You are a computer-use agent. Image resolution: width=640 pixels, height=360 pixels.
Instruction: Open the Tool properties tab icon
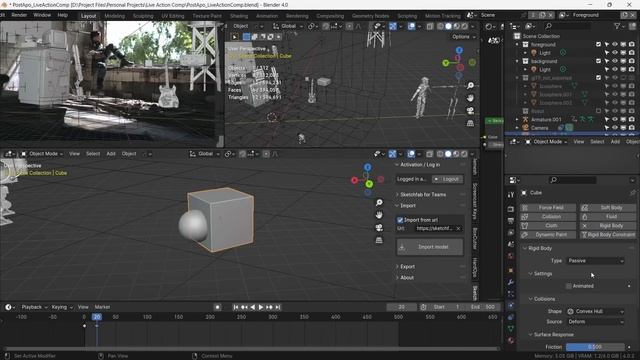coord(511,195)
